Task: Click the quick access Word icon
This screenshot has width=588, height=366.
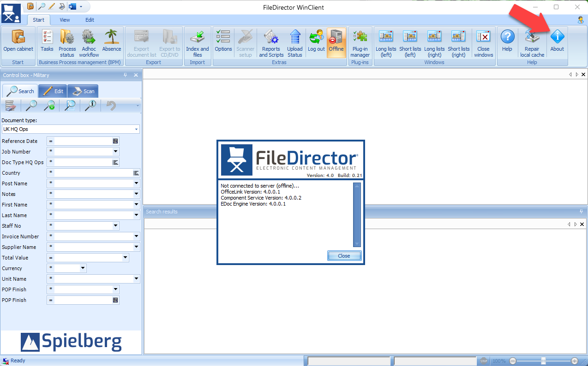Action: point(72,6)
